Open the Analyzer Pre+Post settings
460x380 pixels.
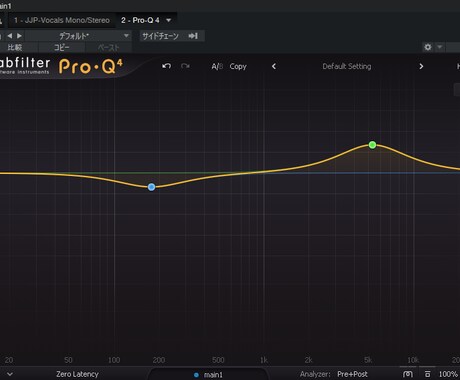(352, 374)
